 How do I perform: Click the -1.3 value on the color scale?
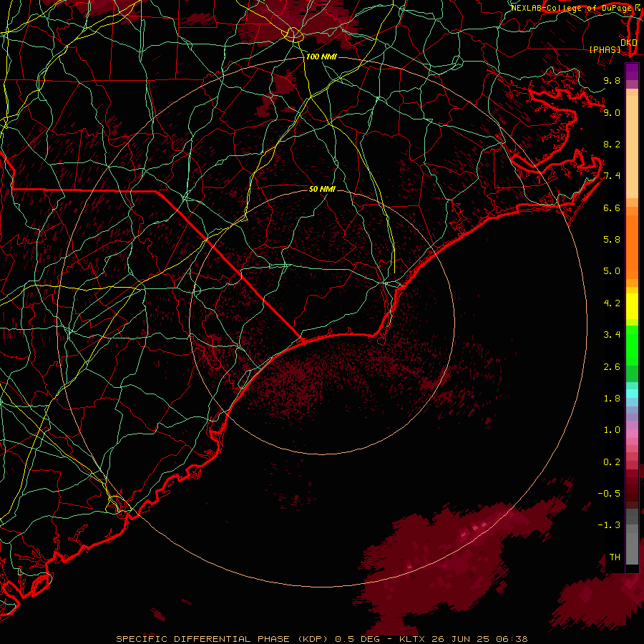(x=609, y=525)
